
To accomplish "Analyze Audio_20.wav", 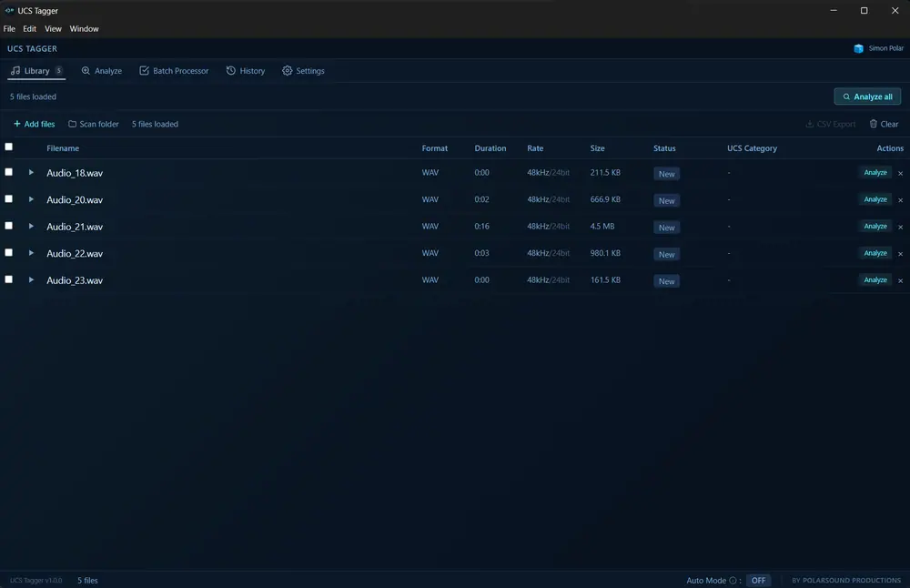I will (875, 199).
